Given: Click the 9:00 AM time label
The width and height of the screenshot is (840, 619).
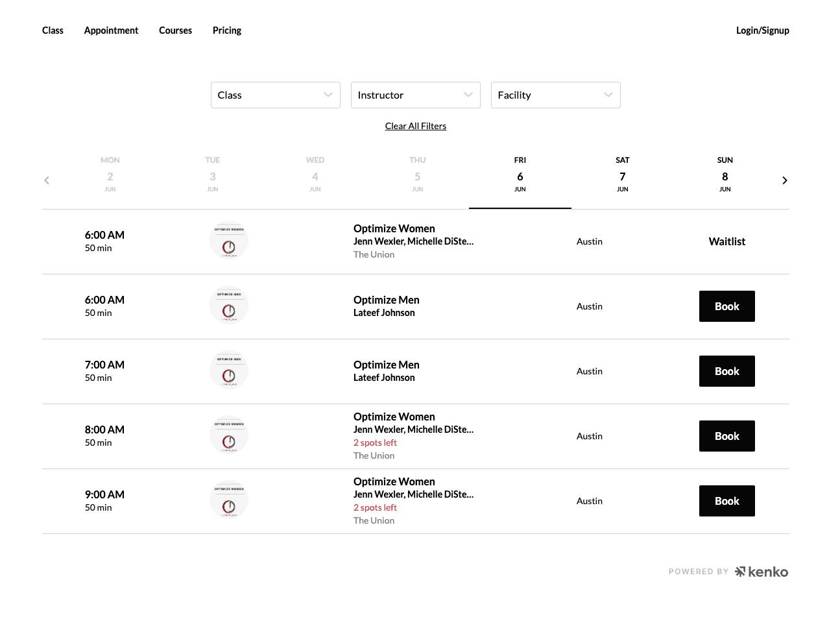Looking at the screenshot, I should pos(104,494).
